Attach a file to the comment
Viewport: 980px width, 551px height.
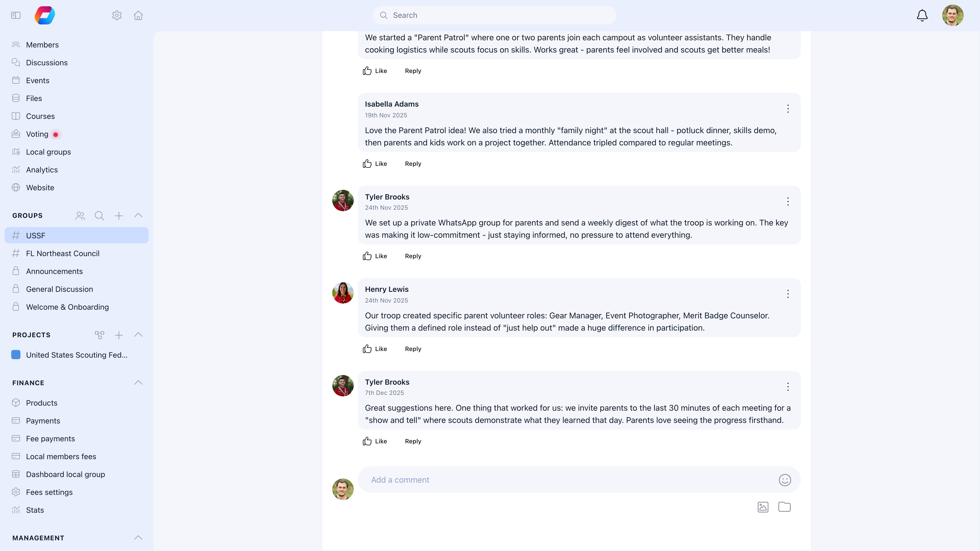point(785,507)
